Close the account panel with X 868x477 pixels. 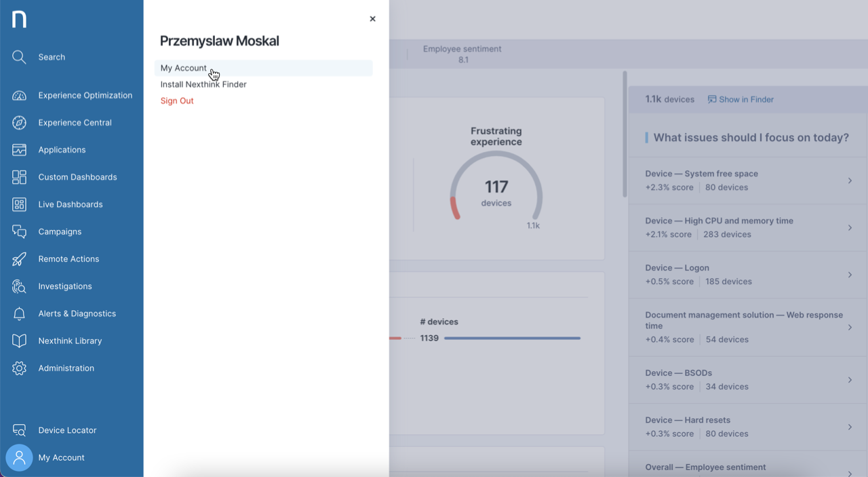coord(372,19)
